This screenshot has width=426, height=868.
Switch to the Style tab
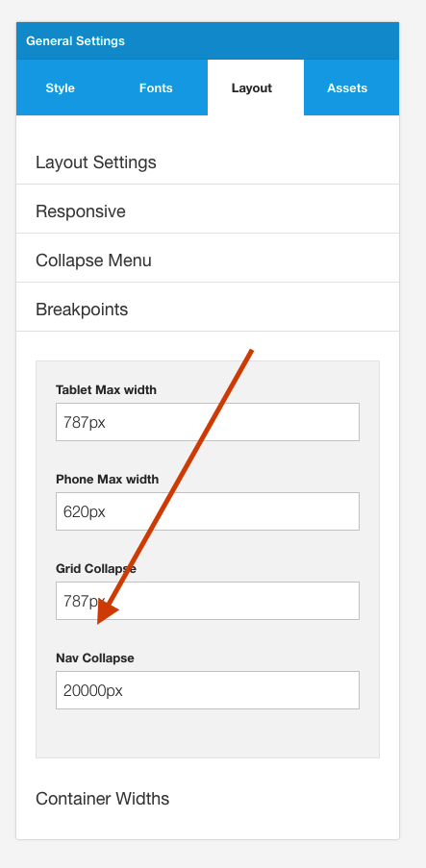[60, 88]
